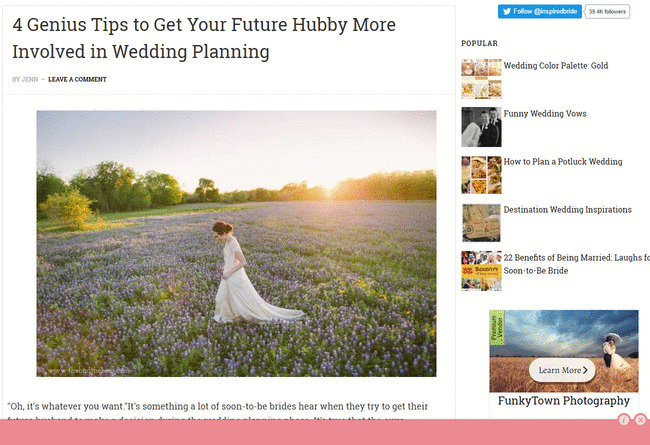Open 22 Benefits of Being Married link

click(x=577, y=264)
